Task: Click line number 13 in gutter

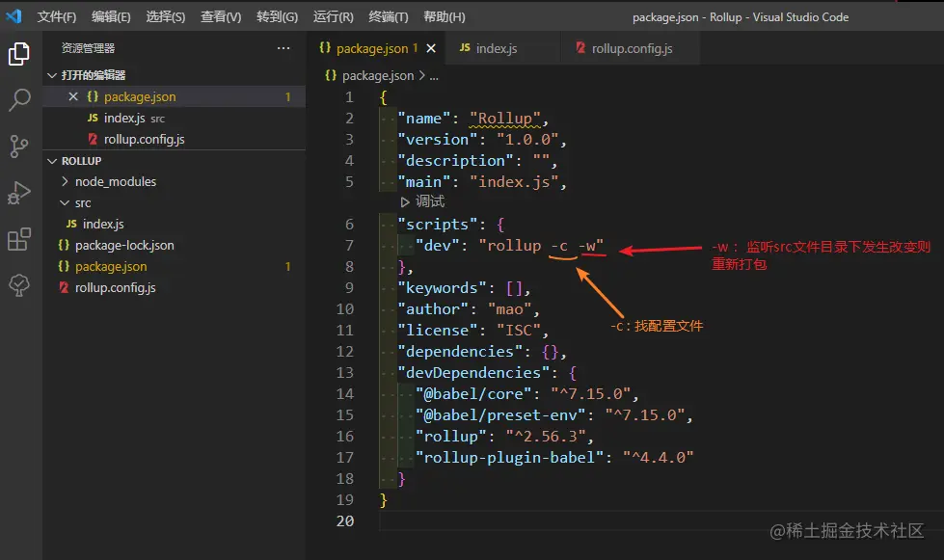Action: pyautogui.click(x=345, y=373)
